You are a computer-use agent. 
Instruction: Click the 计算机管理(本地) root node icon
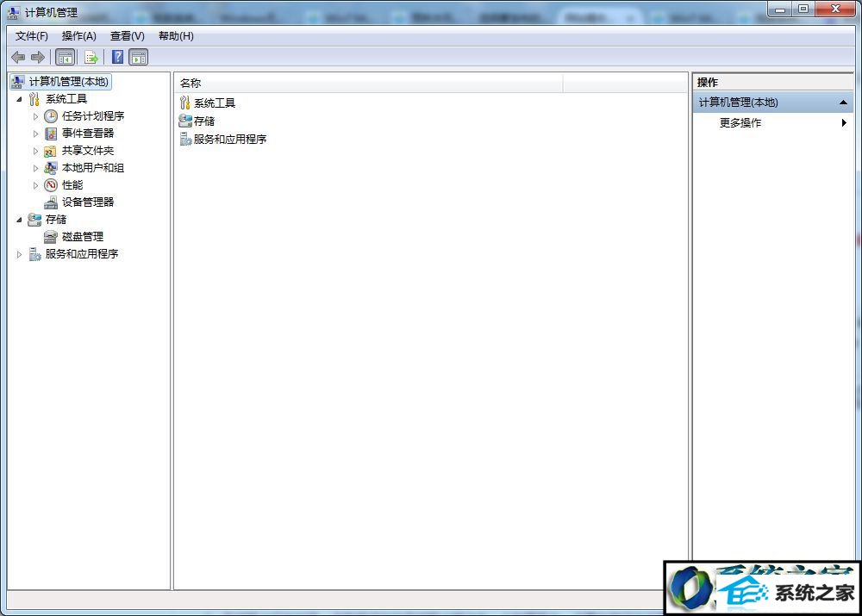point(18,82)
